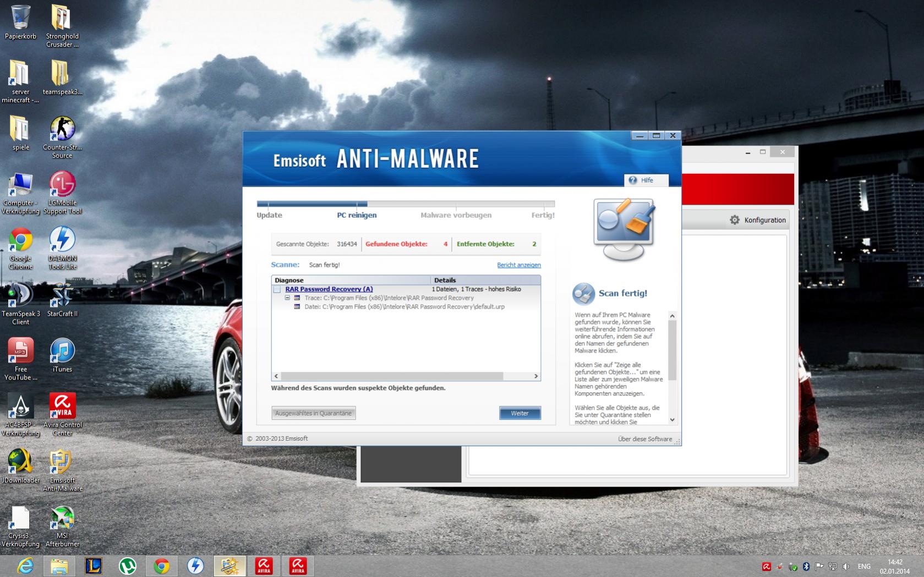
Task: Click the Update step label
Action: (x=269, y=215)
